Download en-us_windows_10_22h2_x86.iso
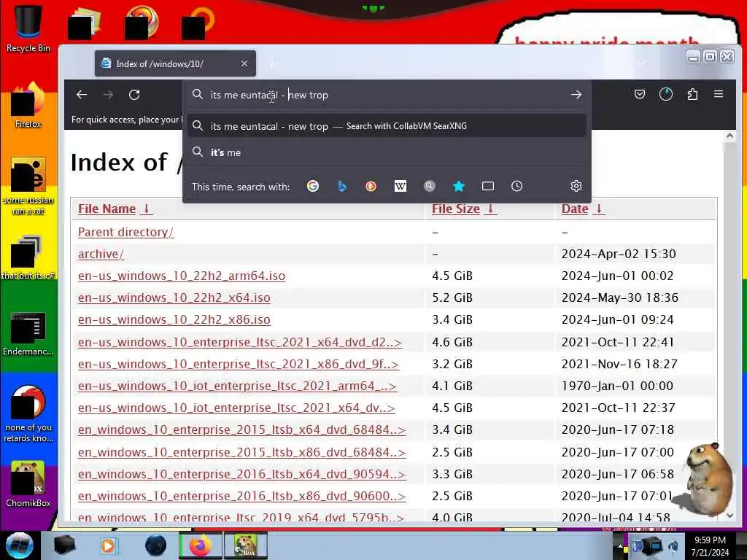This screenshot has width=747, height=560. click(x=174, y=319)
